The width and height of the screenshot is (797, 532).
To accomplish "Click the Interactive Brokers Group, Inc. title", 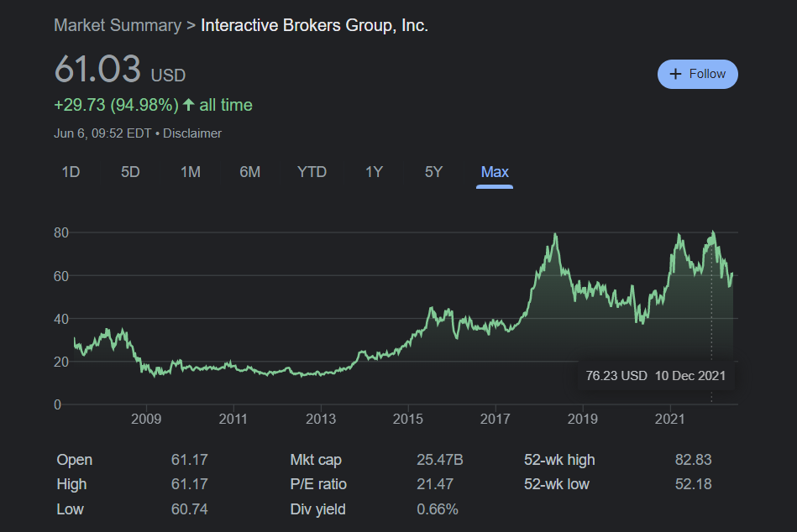I will point(314,25).
